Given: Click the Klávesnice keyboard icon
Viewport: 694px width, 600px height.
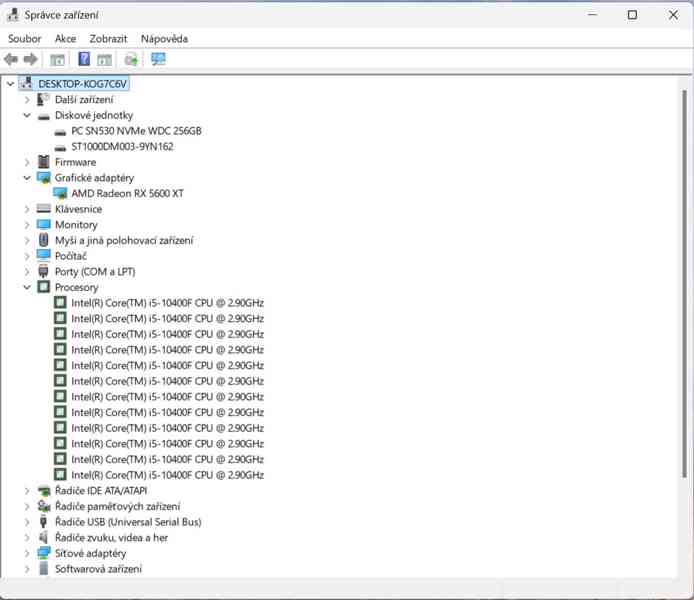Looking at the screenshot, I should tap(43, 208).
